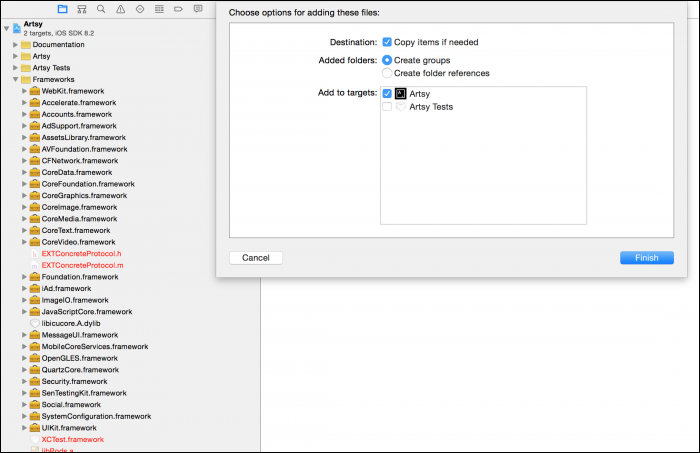Viewport: 700px width, 453px height.
Task: Switch to the Symbol navigator
Action: coord(81,9)
